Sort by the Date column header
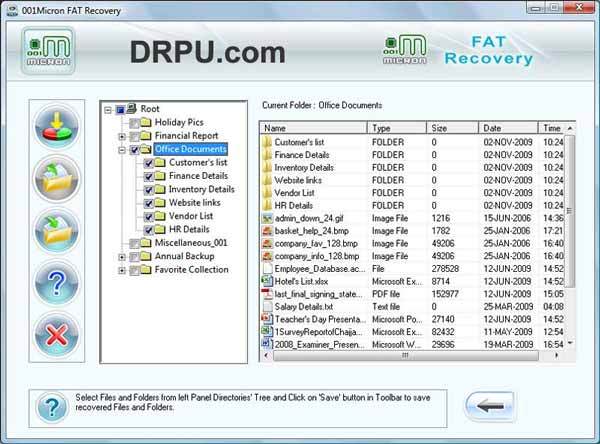 click(x=508, y=128)
